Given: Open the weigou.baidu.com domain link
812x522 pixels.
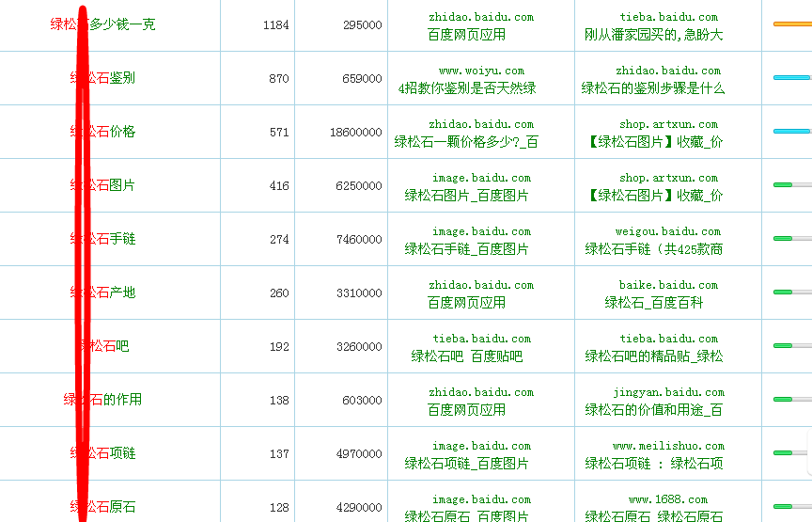Looking at the screenshot, I should 668,231.
